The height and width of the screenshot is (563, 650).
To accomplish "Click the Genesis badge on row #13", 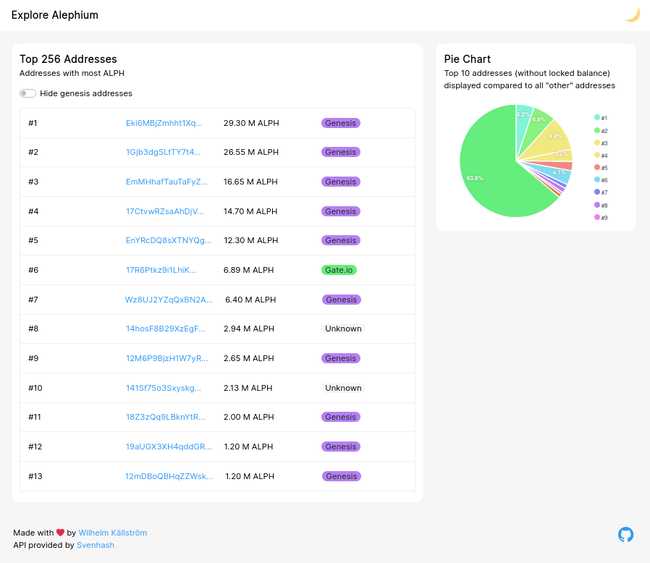I will (x=340, y=476).
